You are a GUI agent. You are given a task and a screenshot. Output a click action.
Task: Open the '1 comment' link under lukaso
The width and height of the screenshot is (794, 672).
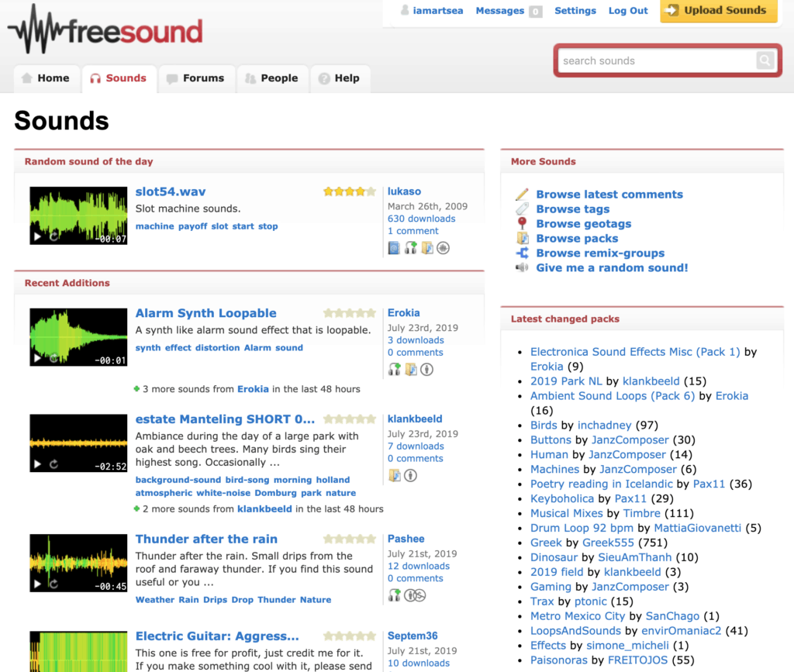(413, 231)
